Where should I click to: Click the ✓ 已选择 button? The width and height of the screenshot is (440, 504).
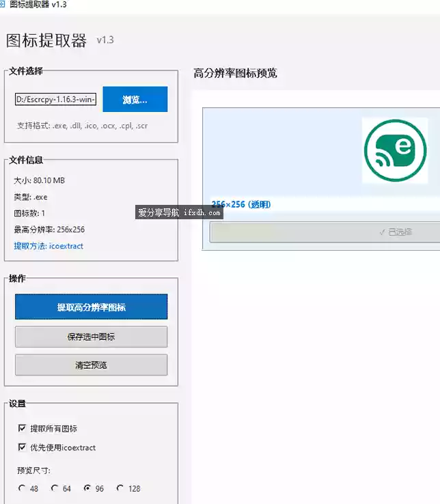click(x=325, y=232)
